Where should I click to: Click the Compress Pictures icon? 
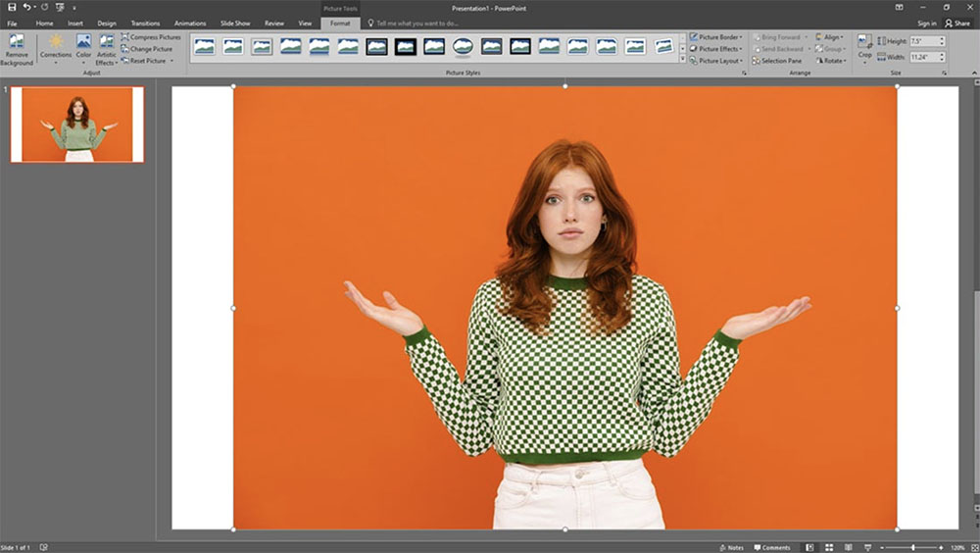125,37
